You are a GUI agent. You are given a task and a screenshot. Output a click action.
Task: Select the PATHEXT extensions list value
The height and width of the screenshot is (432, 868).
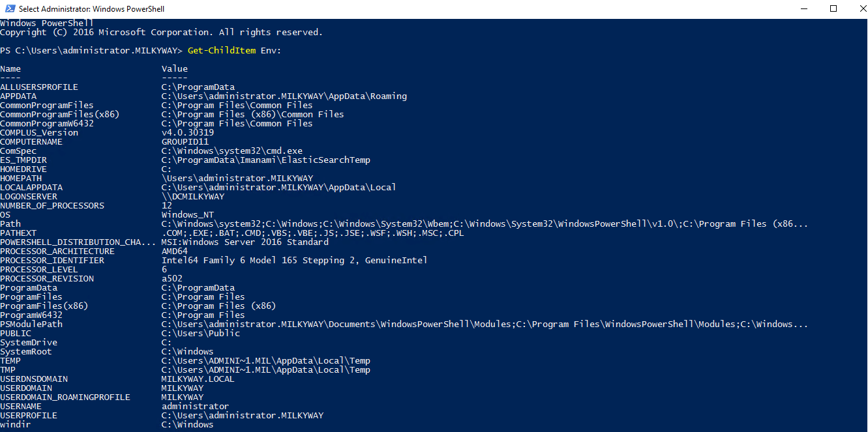click(x=313, y=233)
